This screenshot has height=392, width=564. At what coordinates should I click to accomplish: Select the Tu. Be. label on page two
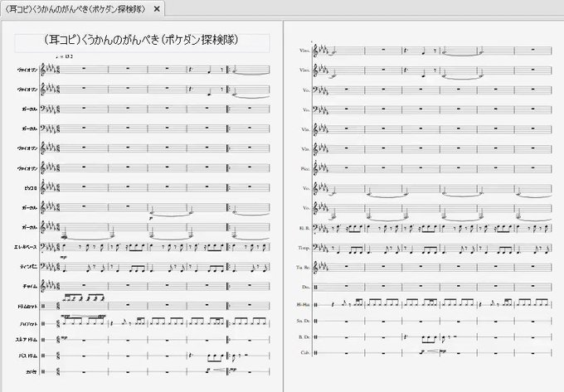(x=303, y=268)
